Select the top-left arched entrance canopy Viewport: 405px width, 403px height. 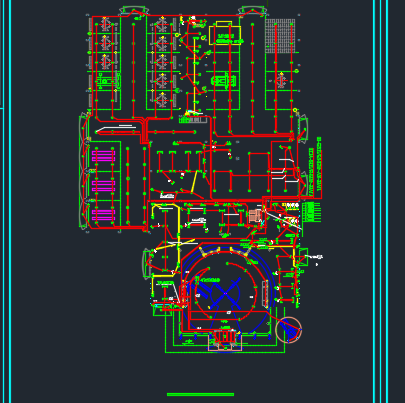[134, 10]
